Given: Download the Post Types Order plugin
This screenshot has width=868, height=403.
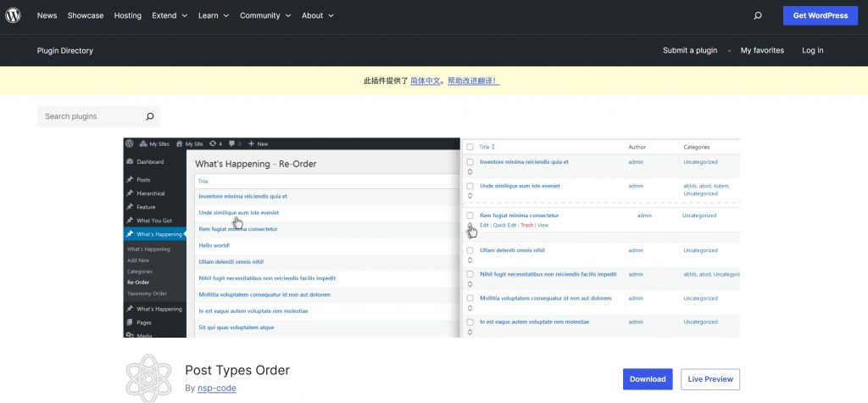Looking at the screenshot, I should click(648, 379).
